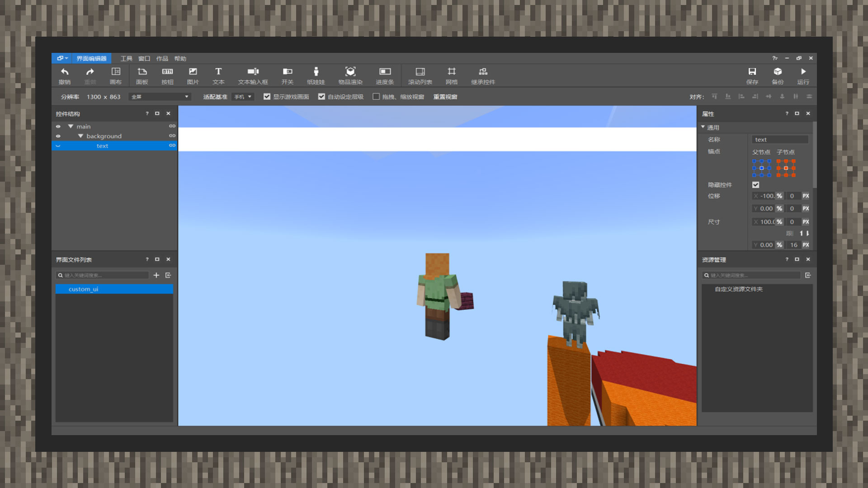Click the 名称 field containing text
The width and height of the screenshot is (868, 488).
tap(780, 140)
